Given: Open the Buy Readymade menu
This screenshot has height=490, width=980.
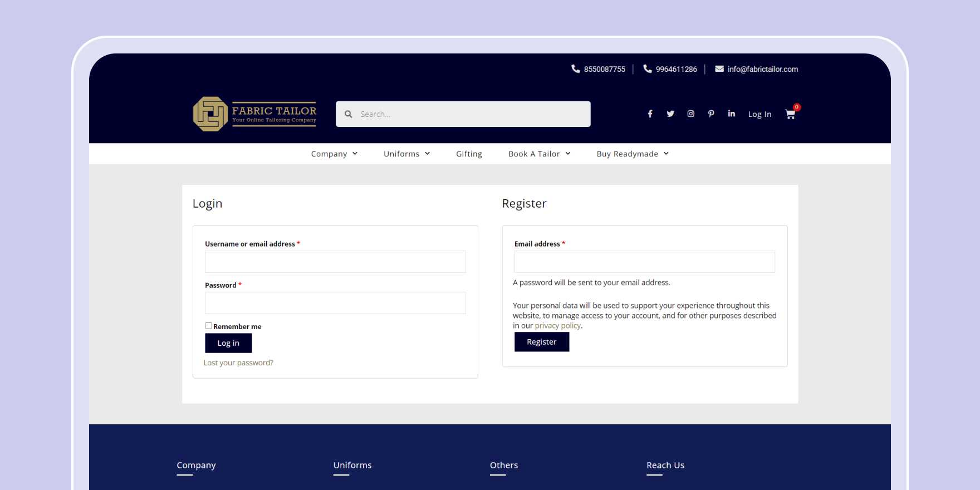Looking at the screenshot, I should click(633, 154).
